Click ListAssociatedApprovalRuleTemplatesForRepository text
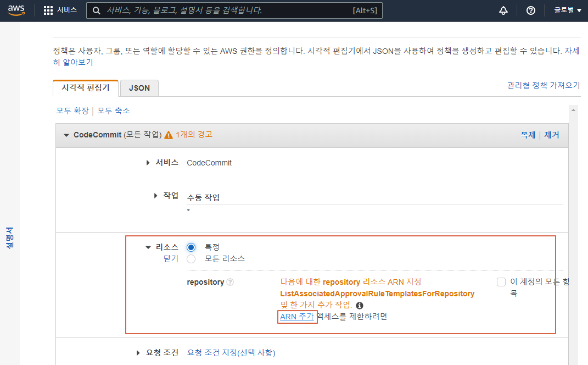 (377, 294)
